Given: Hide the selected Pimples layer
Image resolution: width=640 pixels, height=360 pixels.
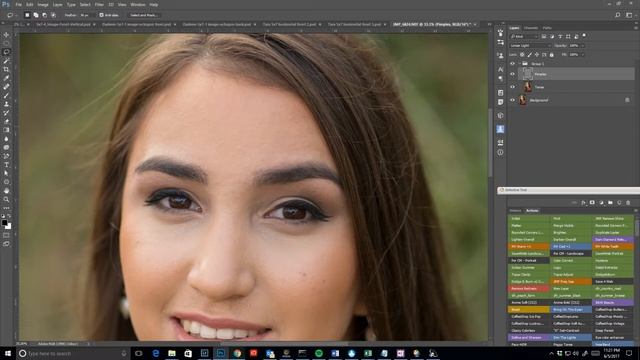Looking at the screenshot, I should 512,74.
